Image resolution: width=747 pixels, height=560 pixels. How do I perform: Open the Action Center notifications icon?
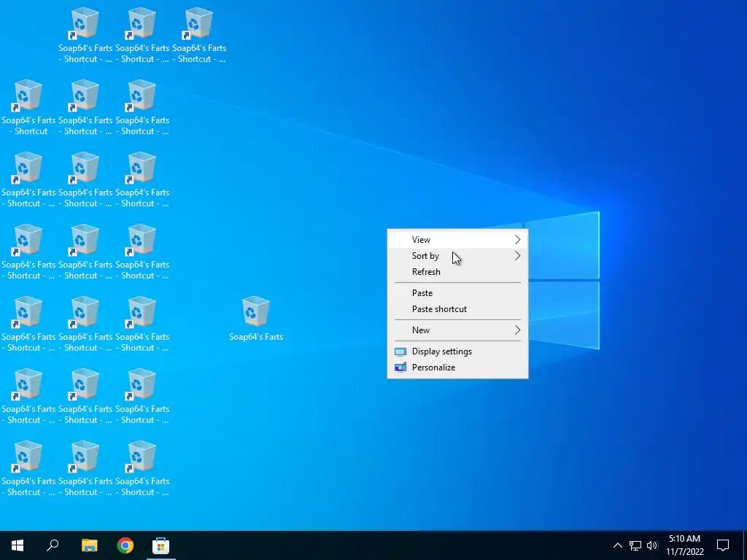click(723, 545)
